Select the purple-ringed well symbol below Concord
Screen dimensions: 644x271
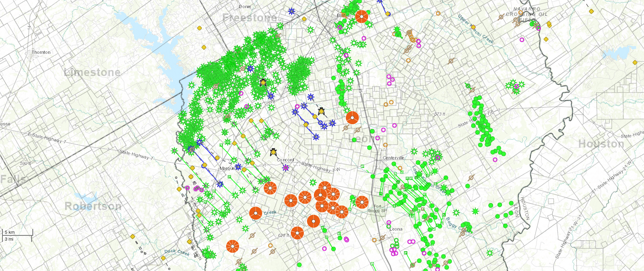point(286,167)
